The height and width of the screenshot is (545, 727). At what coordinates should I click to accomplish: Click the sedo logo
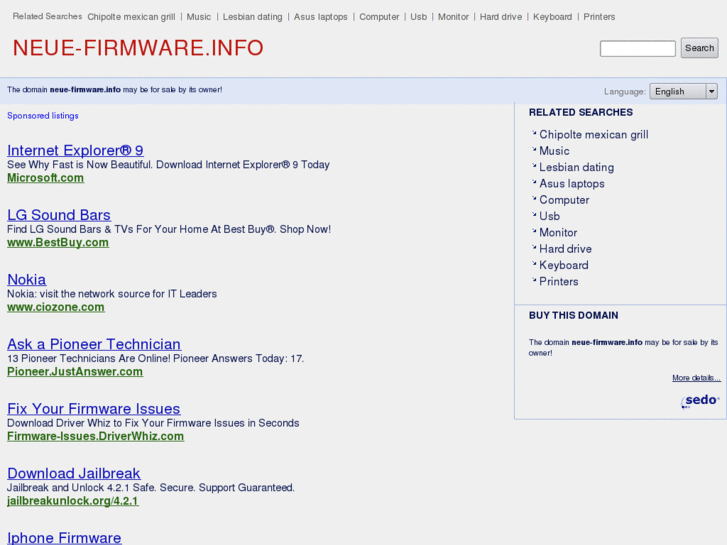click(700, 401)
